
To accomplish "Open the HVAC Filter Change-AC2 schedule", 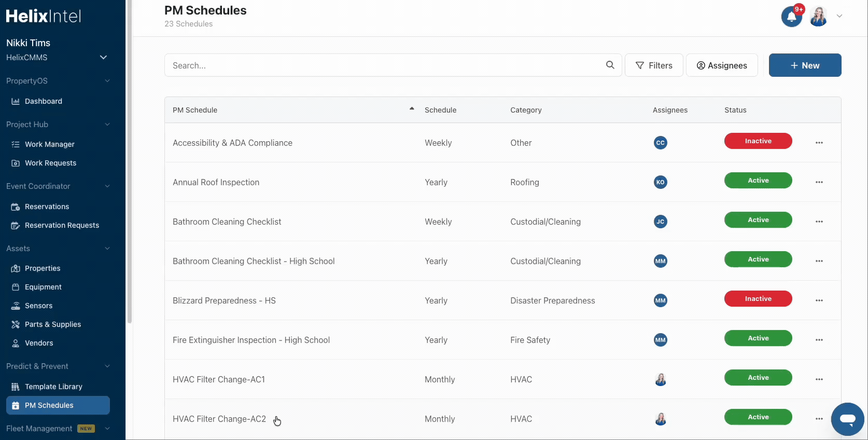I will coord(219,419).
